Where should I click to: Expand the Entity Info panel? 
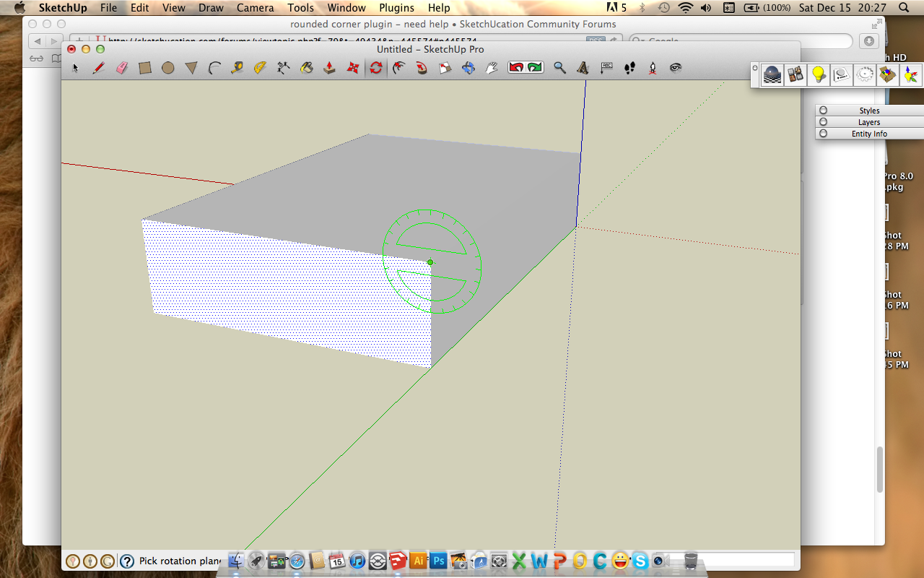click(869, 134)
